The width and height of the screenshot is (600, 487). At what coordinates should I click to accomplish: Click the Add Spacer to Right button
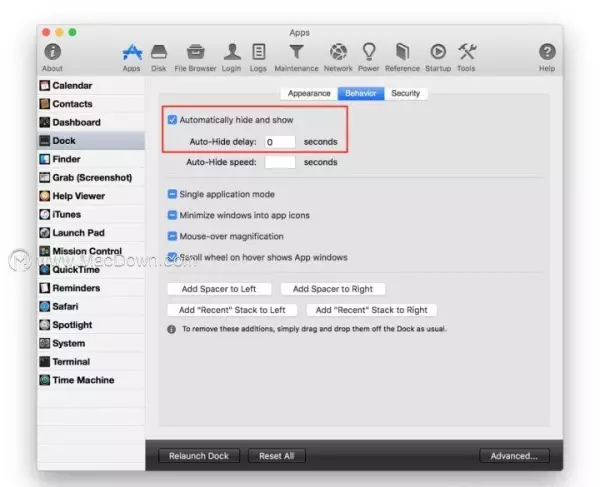pos(333,289)
